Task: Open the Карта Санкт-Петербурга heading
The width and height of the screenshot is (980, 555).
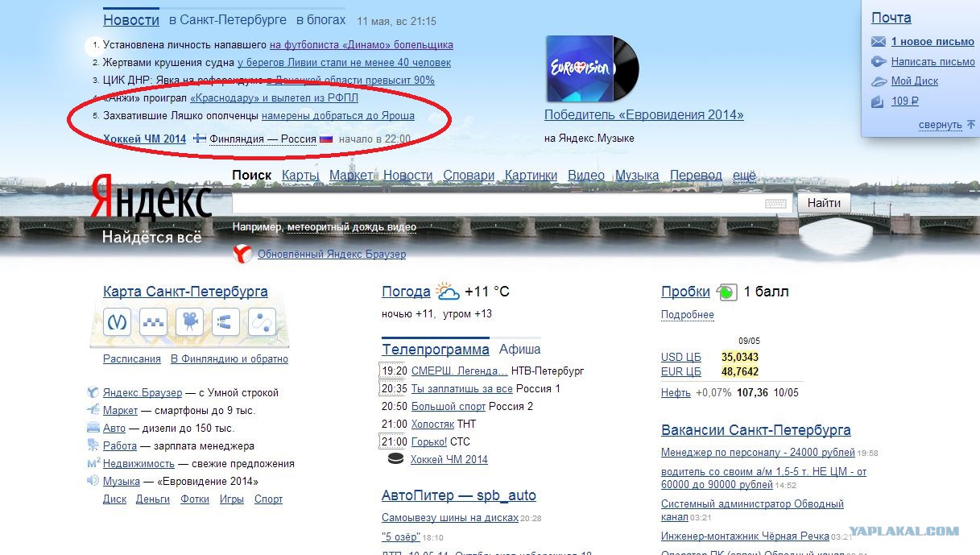Action: (185, 292)
